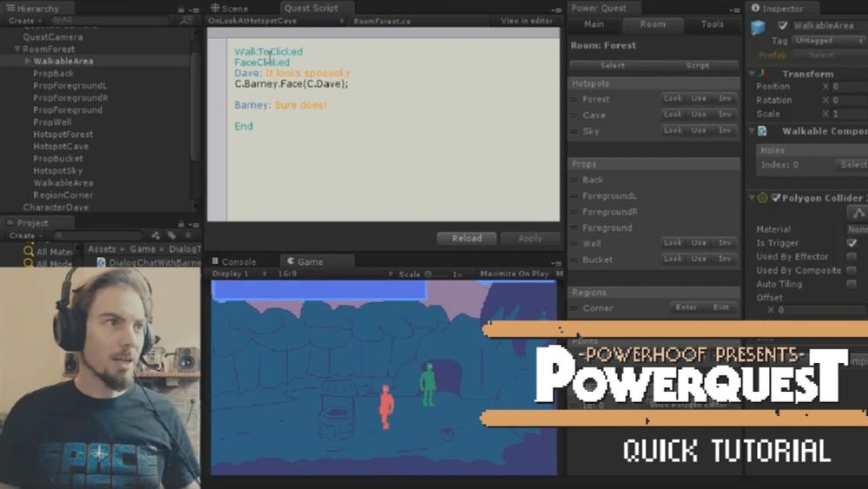Click the favorites star icon in Project panel
The height and width of the screenshot is (489, 868).
188,235
